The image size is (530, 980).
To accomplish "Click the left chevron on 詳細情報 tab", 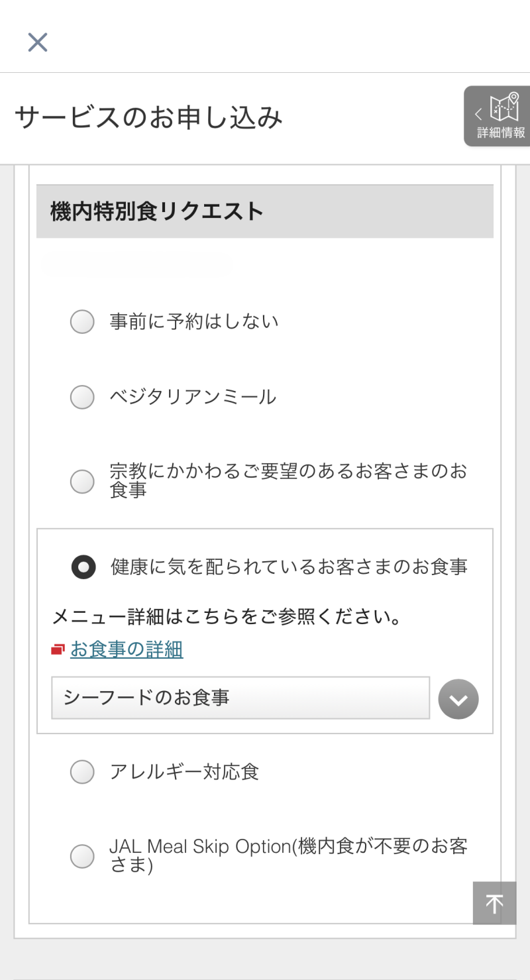I will (478, 115).
